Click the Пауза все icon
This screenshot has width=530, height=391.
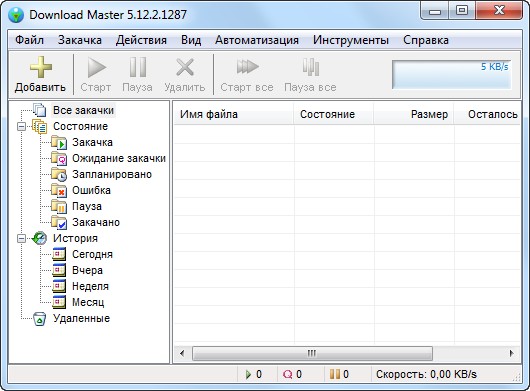[x=311, y=67]
